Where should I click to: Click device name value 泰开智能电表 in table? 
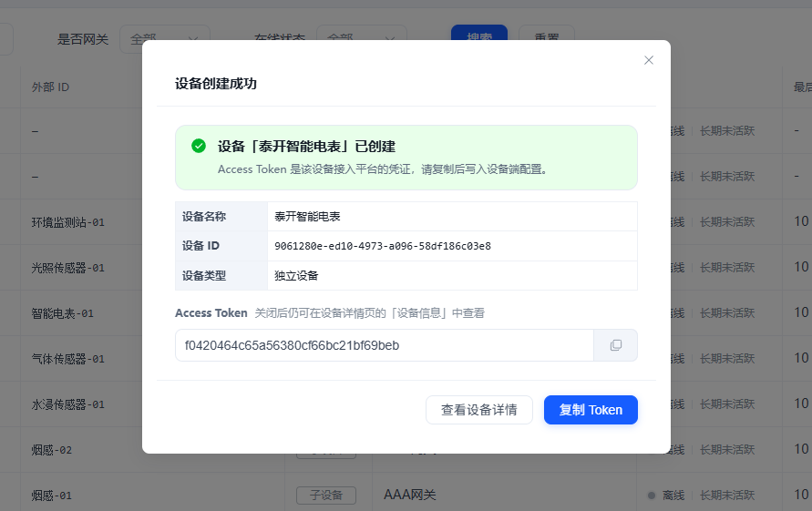click(x=307, y=217)
